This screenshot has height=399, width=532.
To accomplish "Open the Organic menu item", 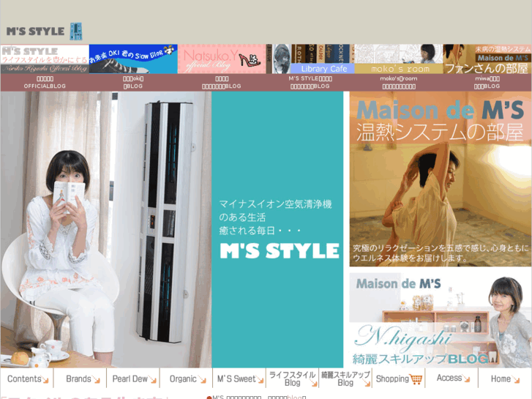I will coord(187,379).
